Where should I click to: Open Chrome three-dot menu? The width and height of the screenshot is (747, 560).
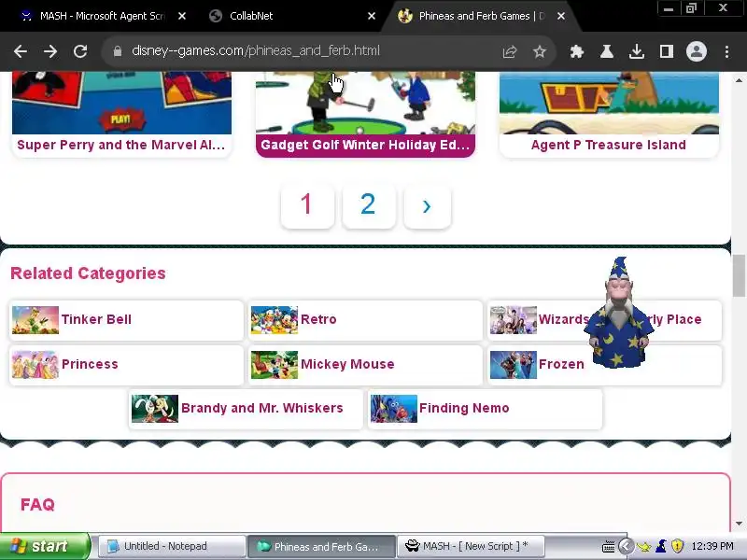coord(726,51)
